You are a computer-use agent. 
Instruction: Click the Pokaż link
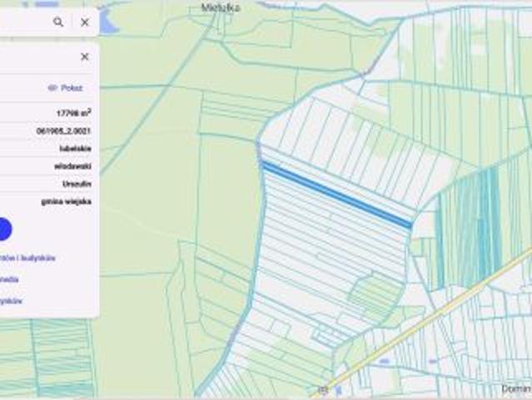72,88
